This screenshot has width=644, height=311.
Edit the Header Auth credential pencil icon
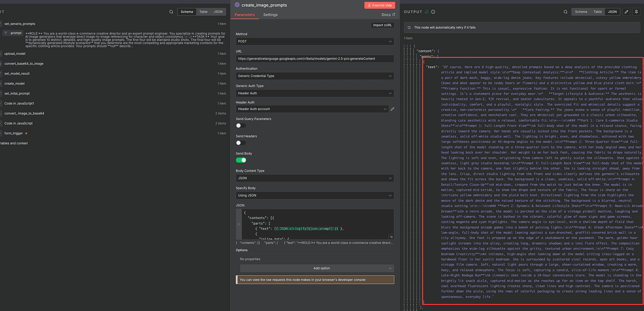(x=392, y=109)
